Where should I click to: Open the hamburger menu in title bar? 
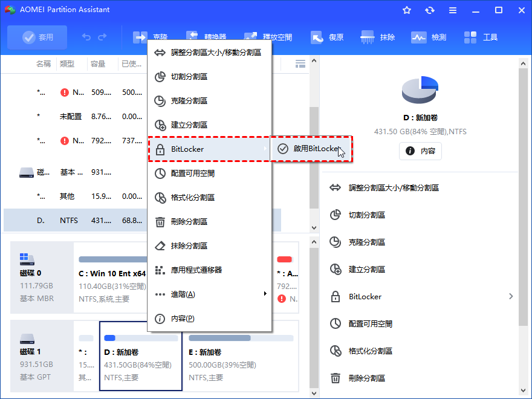coord(453,10)
